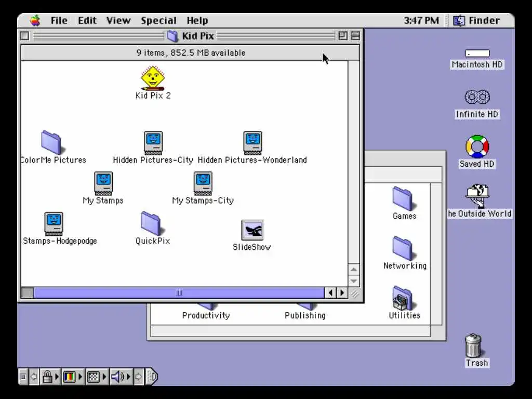The height and width of the screenshot is (399, 532).
Task: Click the Kid Pix window collapse box
Action: pos(355,36)
